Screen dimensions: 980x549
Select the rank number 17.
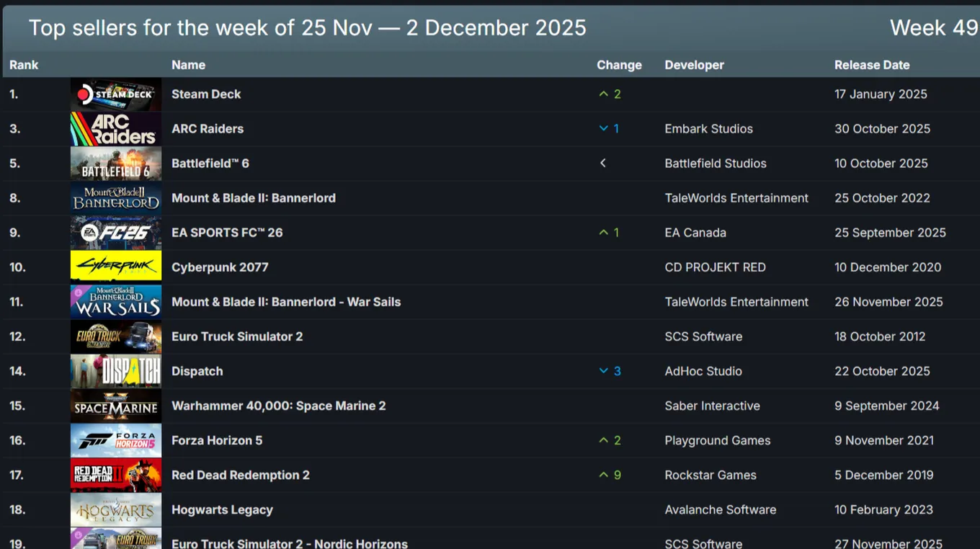tap(17, 475)
